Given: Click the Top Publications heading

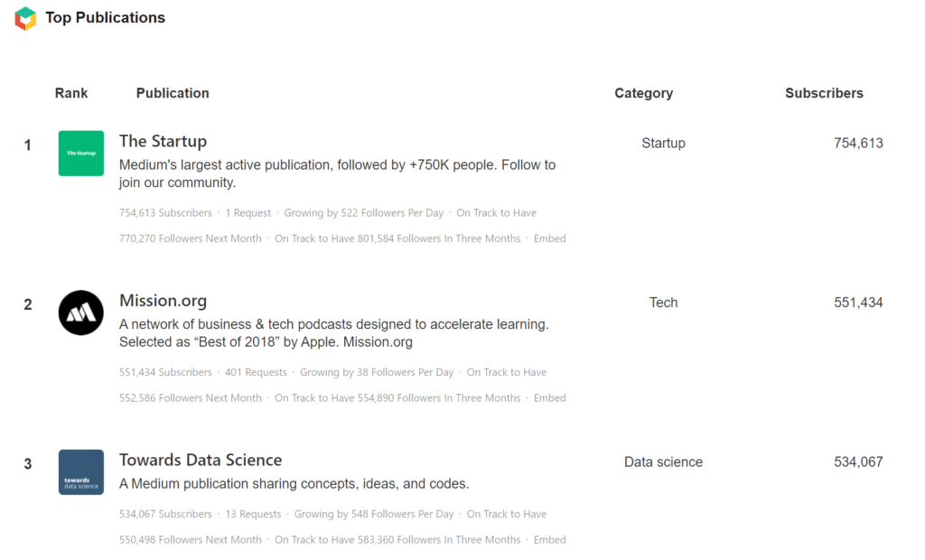Looking at the screenshot, I should [105, 18].
